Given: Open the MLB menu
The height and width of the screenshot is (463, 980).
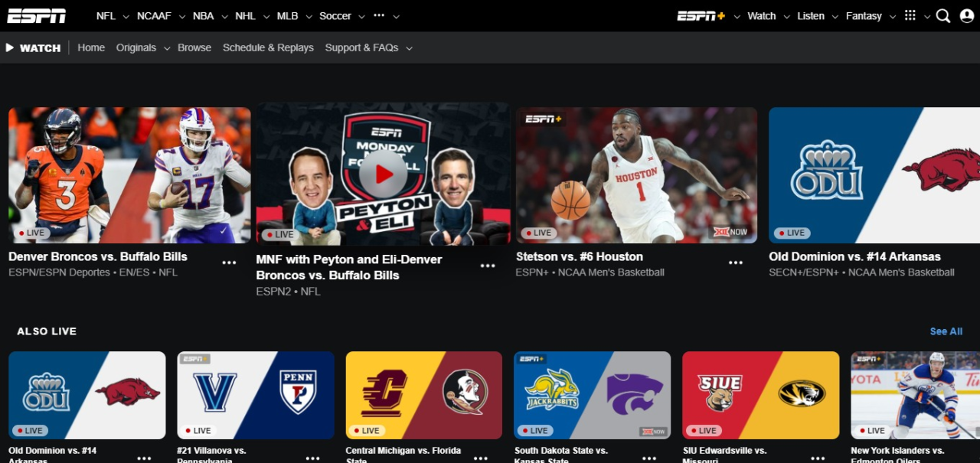Looking at the screenshot, I should pos(288,16).
